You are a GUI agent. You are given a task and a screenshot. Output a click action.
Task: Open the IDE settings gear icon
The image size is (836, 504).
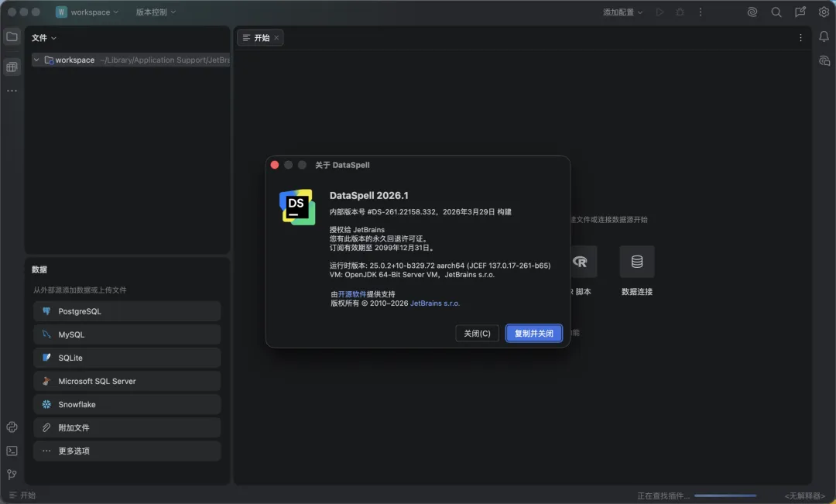(824, 12)
